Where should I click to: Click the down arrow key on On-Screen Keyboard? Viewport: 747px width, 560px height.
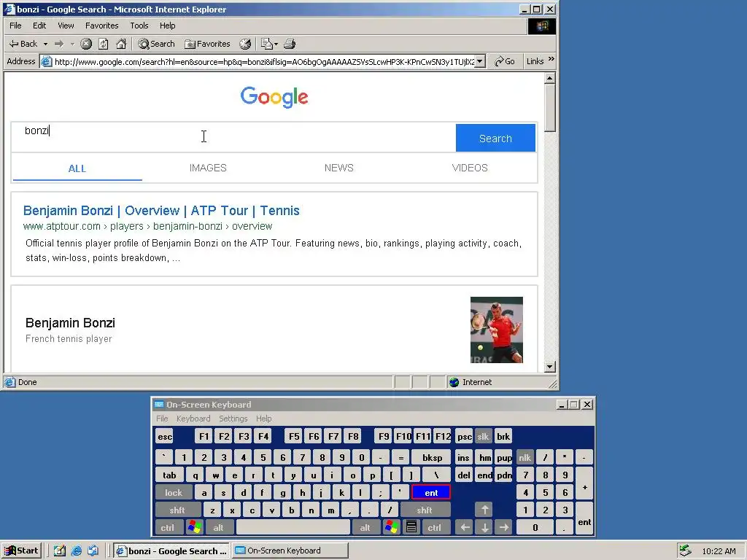[x=484, y=527]
